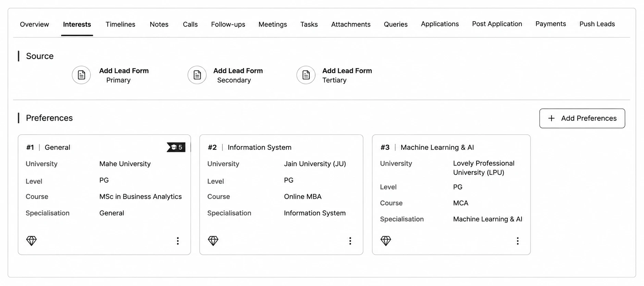Open the three-dot menu on Information System card

[x=350, y=241]
